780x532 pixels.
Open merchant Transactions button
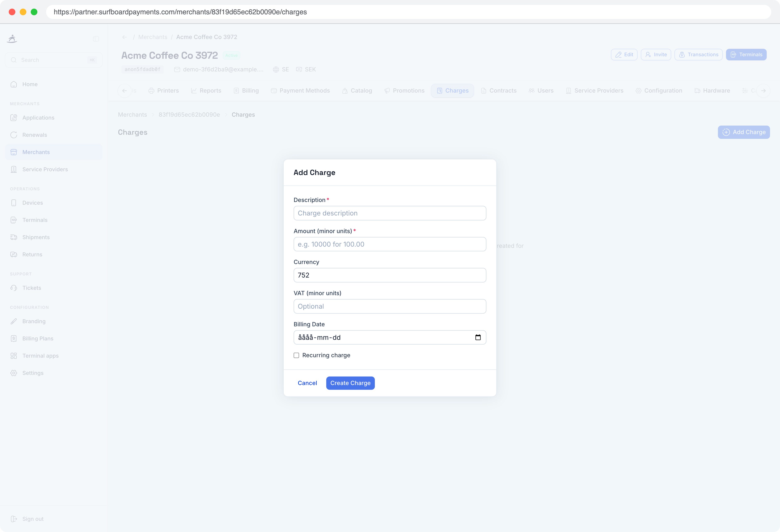click(x=698, y=55)
